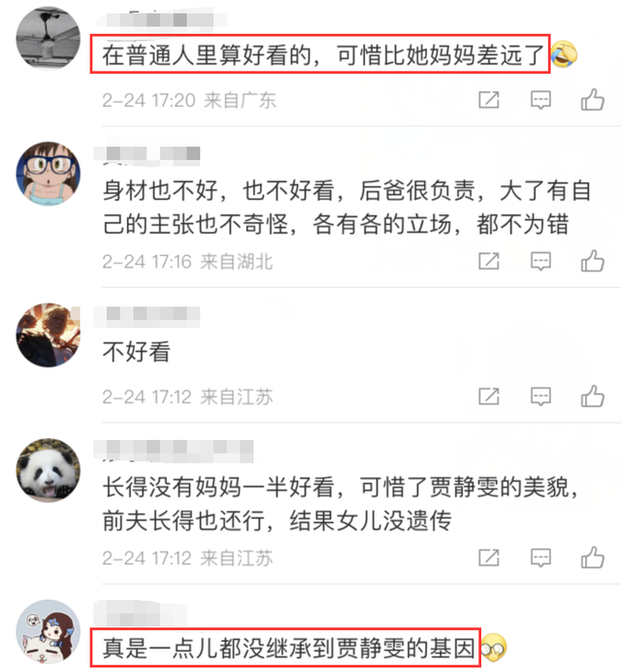The image size is (621, 672).
Task: Share the '不好看' comment
Action: coord(489,397)
